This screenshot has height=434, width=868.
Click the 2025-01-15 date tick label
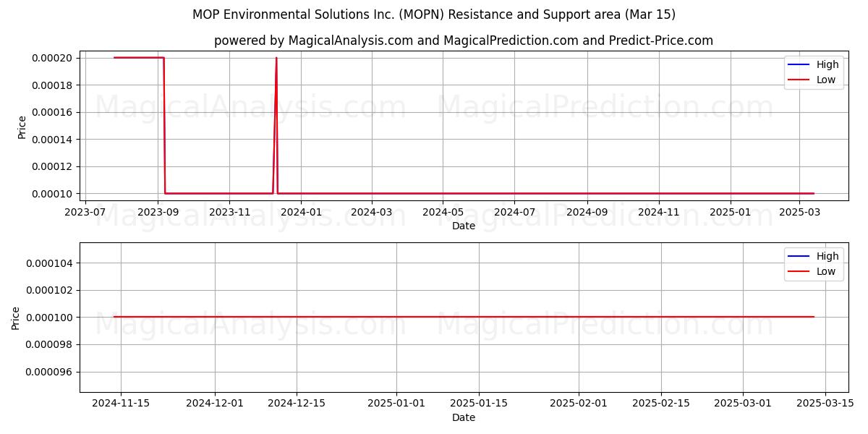pyautogui.click(x=479, y=404)
